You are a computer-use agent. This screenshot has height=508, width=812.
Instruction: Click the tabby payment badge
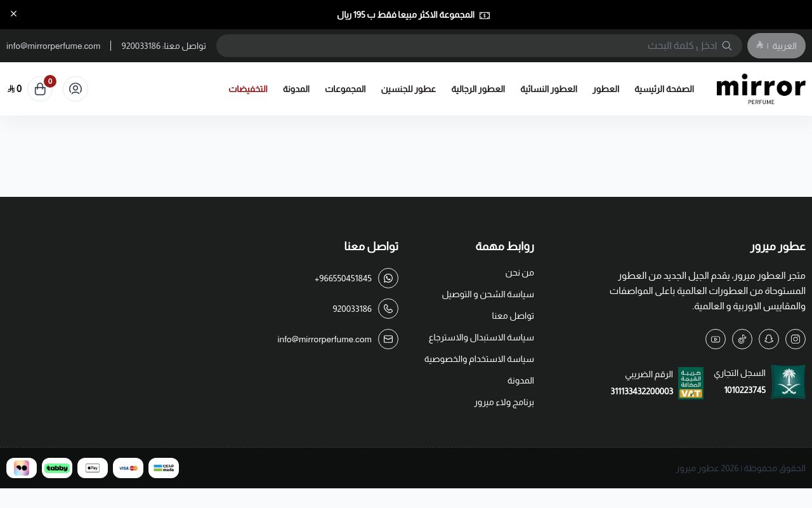click(x=57, y=468)
